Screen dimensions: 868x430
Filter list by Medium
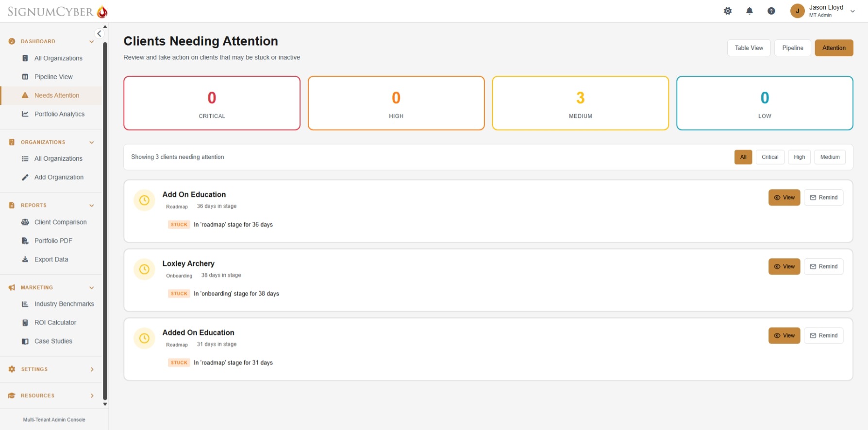point(830,157)
